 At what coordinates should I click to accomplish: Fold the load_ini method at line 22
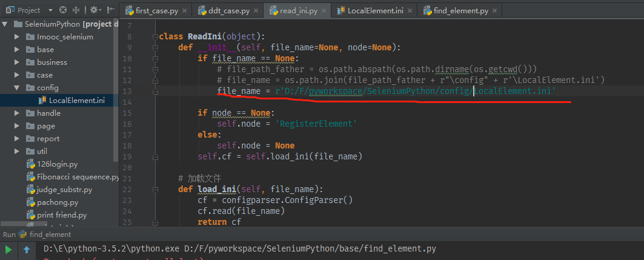(x=155, y=189)
